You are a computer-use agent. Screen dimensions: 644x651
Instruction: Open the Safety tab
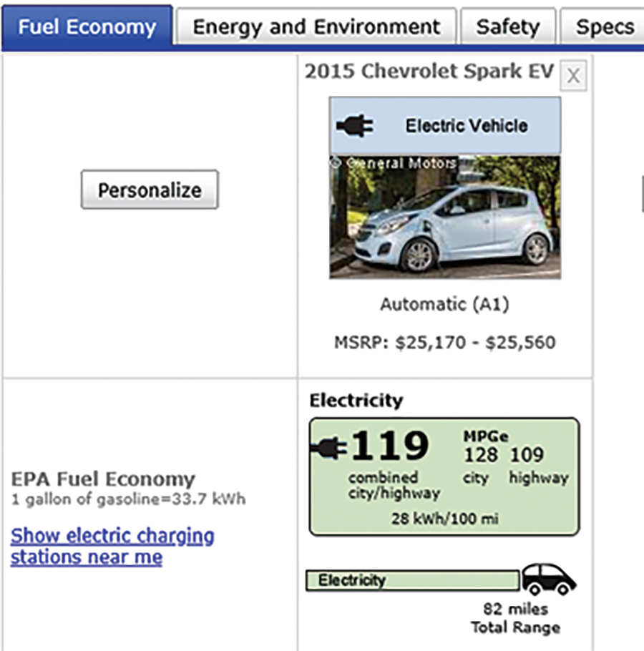[x=507, y=26]
